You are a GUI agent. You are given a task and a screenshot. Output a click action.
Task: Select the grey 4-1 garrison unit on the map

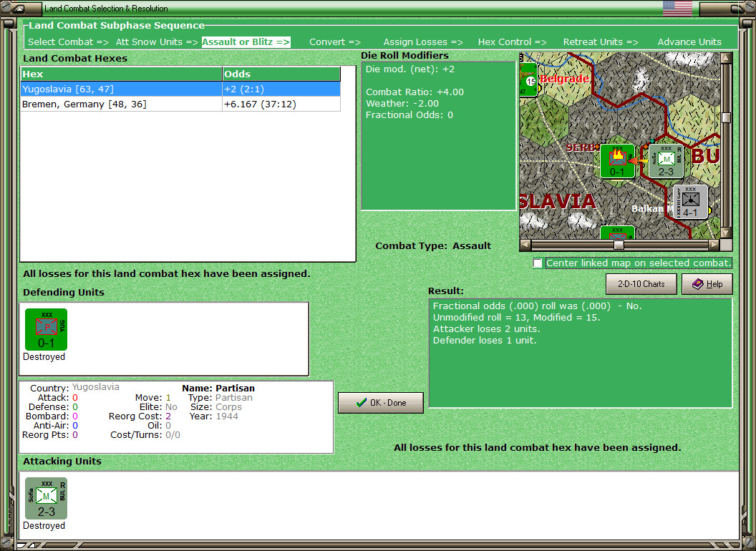pyautogui.click(x=690, y=202)
